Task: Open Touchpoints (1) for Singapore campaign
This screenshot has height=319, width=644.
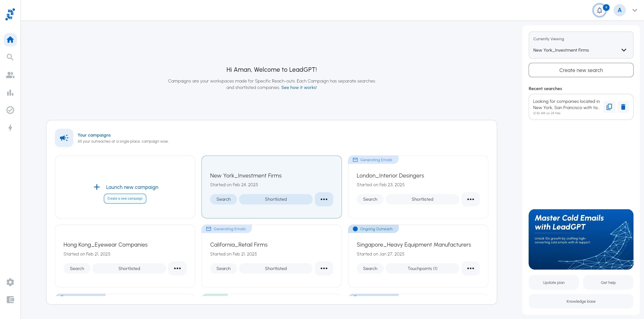Action: pos(422,268)
